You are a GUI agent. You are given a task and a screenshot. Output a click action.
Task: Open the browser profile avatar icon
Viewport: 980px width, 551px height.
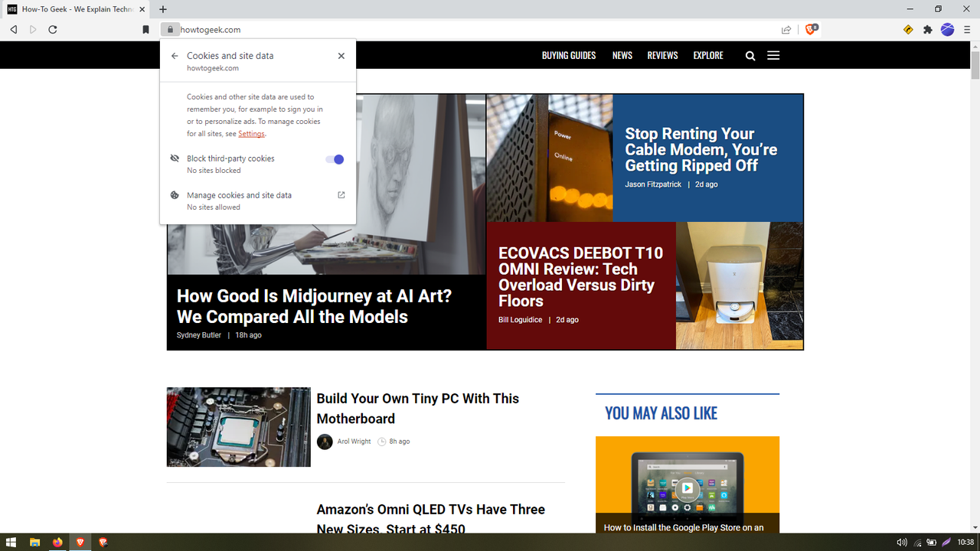(x=947, y=29)
